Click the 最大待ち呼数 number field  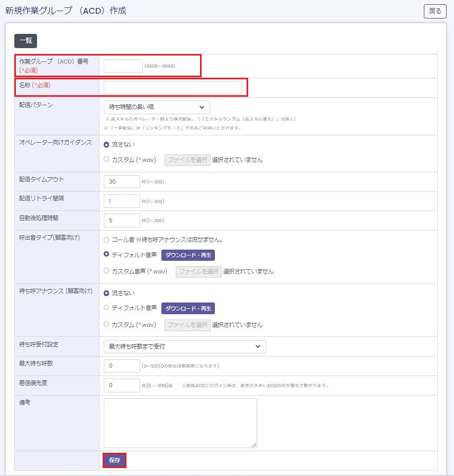[x=122, y=366]
